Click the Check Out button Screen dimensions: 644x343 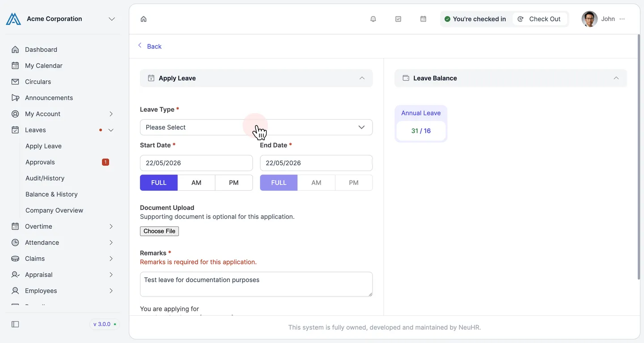coord(539,19)
